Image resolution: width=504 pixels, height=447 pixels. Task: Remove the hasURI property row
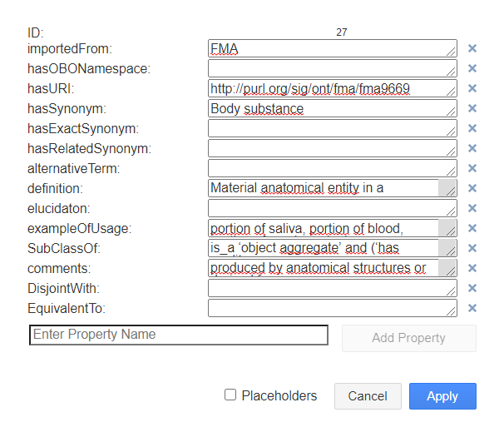click(x=472, y=88)
